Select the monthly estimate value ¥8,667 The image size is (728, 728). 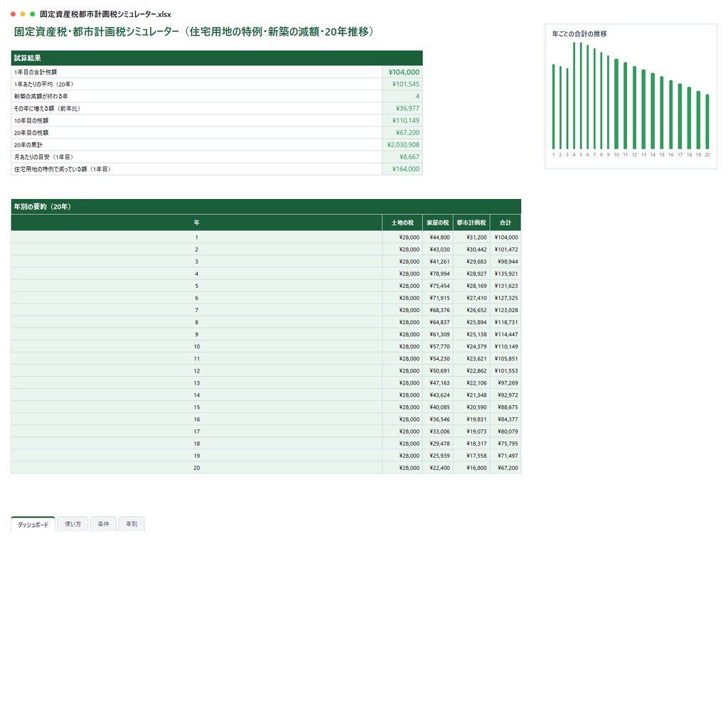point(402,157)
